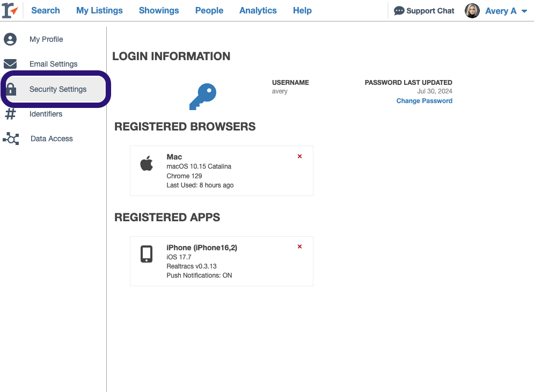This screenshot has width=534, height=392.
Task: Open the Analytics page
Action: pyautogui.click(x=258, y=10)
